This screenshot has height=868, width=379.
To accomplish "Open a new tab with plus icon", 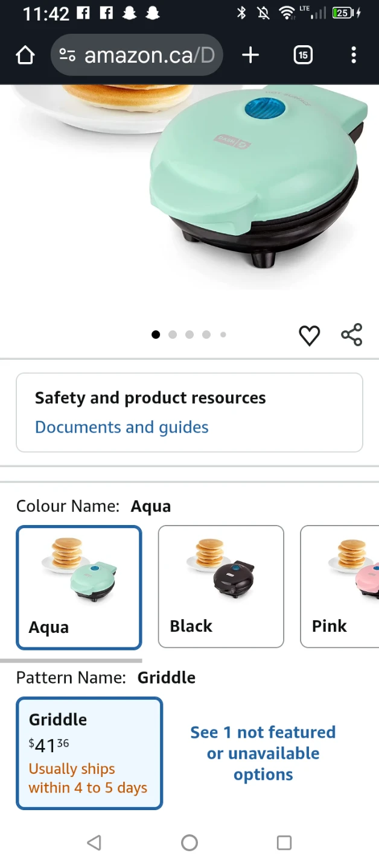I will (250, 55).
